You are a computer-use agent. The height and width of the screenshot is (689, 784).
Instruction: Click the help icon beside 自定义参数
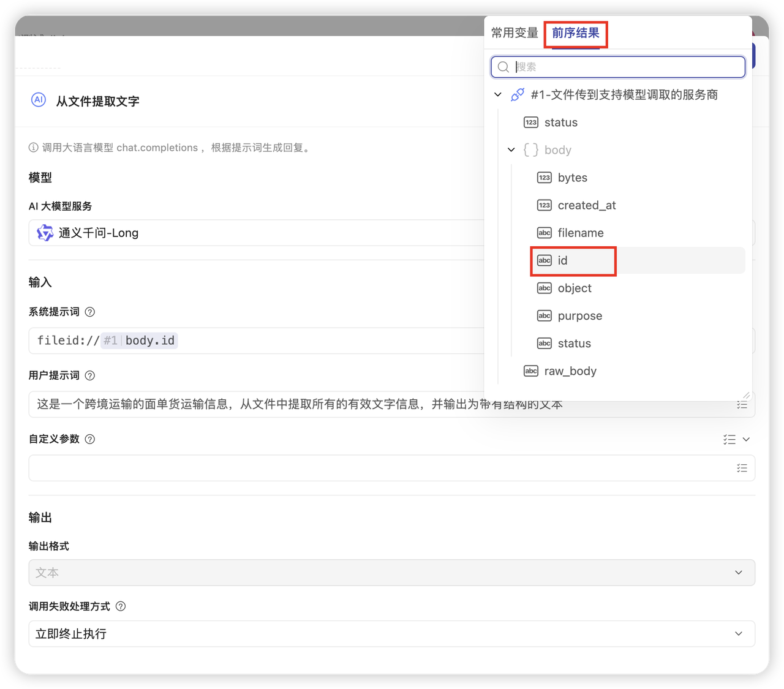[x=89, y=439]
